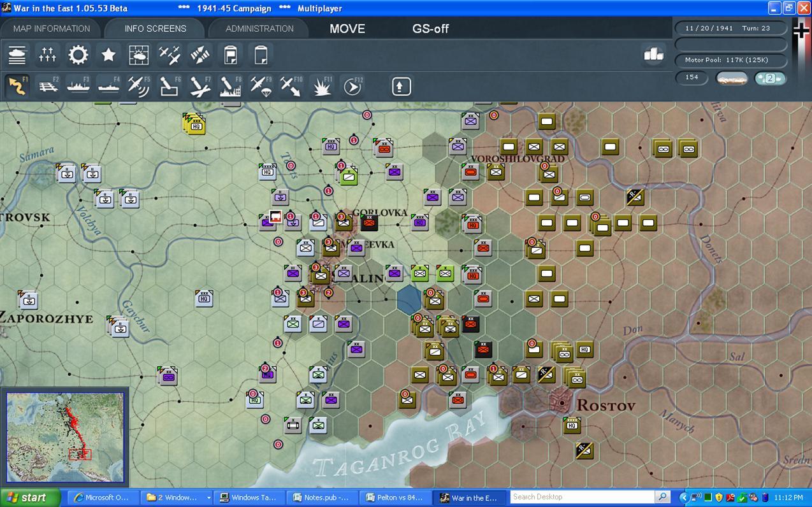Image resolution: width=812 pixels, height=507 pixels.
Task: Select F6 bomb unit mode
Action: click(x=170, y=86)
